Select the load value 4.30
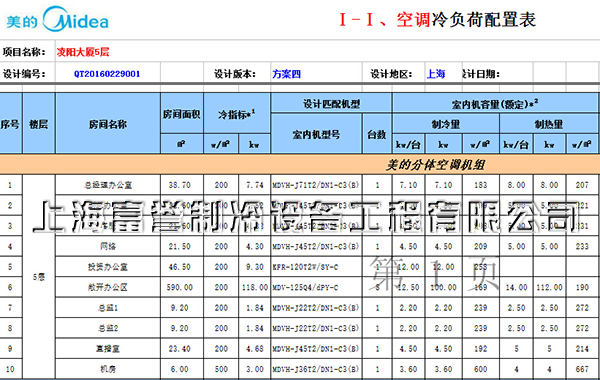Screen dimensions: 600x380 click(x=255, y=246)
